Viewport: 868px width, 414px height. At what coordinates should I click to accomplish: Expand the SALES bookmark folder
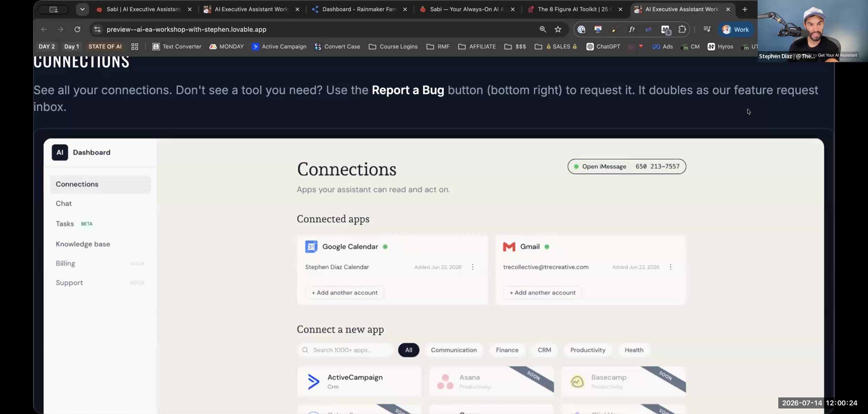coord(556,47)
